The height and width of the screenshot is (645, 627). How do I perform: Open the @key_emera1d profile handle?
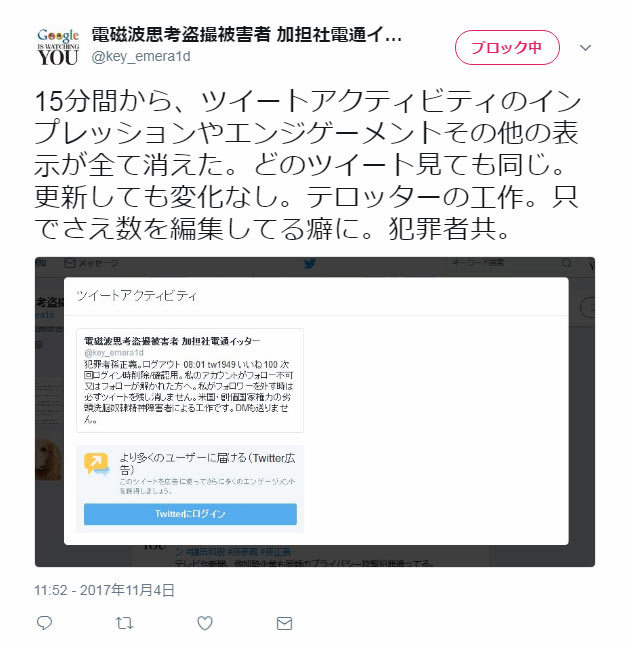click(x=141, y=56)
